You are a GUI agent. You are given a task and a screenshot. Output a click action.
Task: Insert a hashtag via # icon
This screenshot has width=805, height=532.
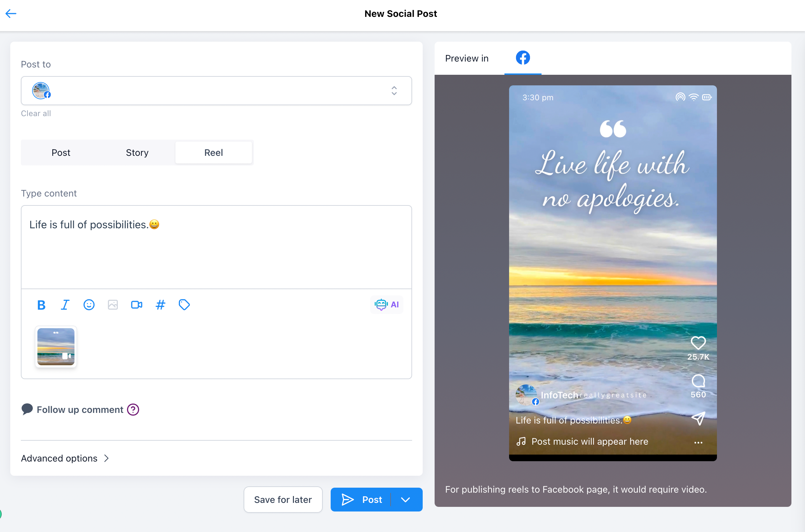click(160, 305)
